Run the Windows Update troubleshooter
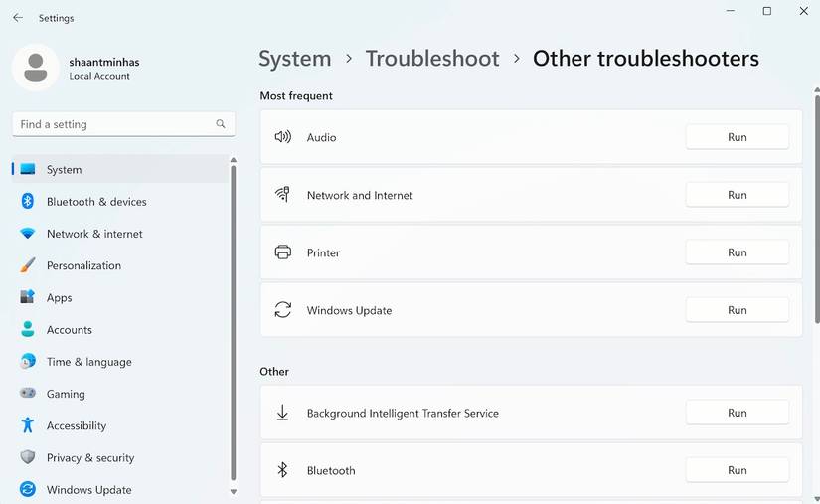Screen dimensions: 820x504 (737, 309)
